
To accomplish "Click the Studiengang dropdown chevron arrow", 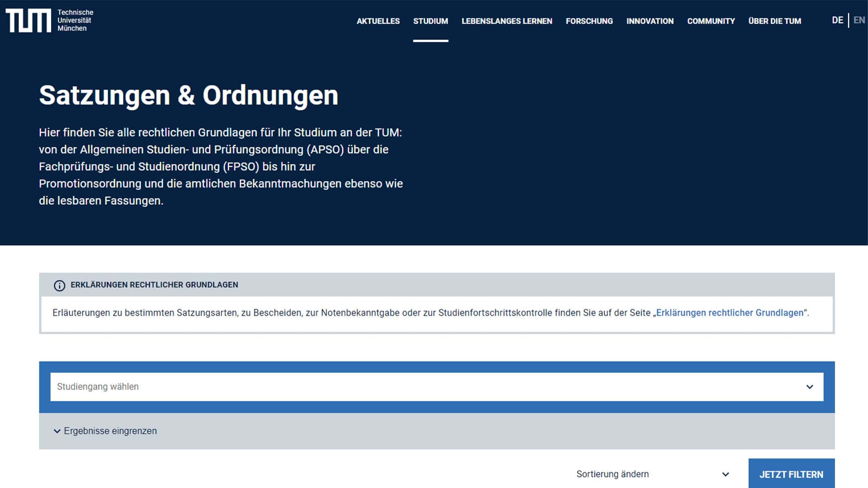I will click(x=809, y=387).
